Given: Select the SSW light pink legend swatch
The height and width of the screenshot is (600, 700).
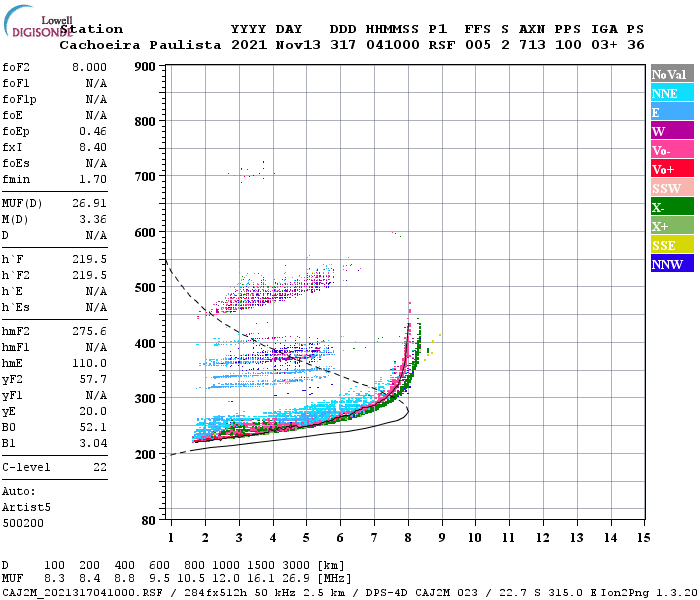Looking at the screenshot, I should click(x=672, y=188).
